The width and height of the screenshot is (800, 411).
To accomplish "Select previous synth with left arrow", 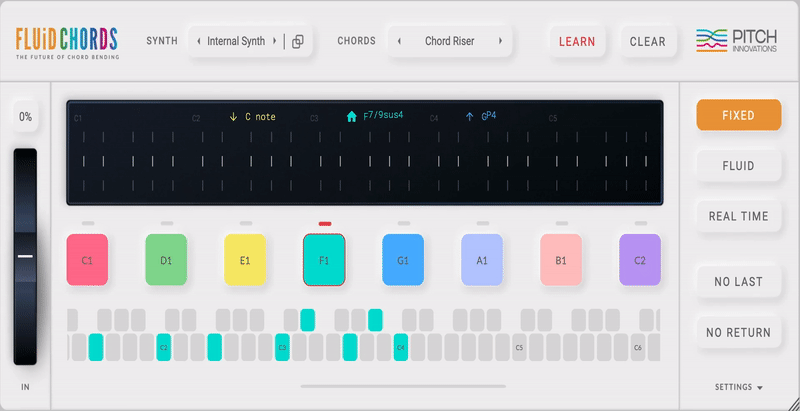I will (x=198, y=41).
